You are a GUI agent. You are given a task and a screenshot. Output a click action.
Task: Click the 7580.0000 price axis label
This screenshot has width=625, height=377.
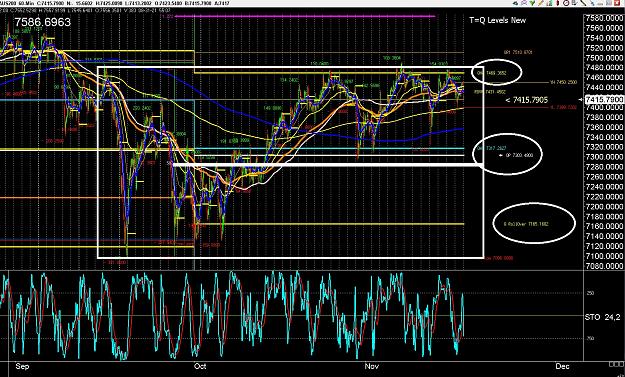[x=604, y=18]
